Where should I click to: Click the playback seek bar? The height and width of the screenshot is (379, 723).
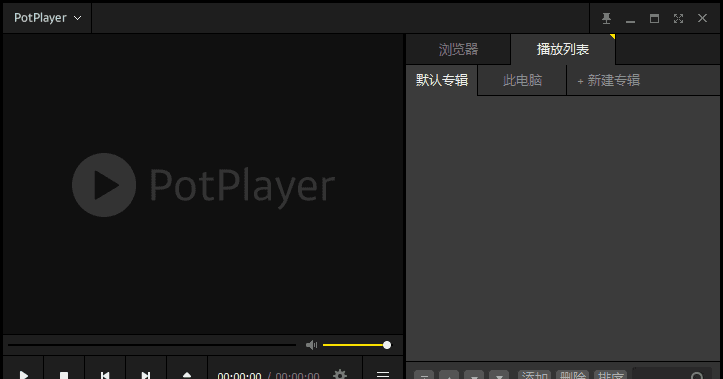coord(152,345)
